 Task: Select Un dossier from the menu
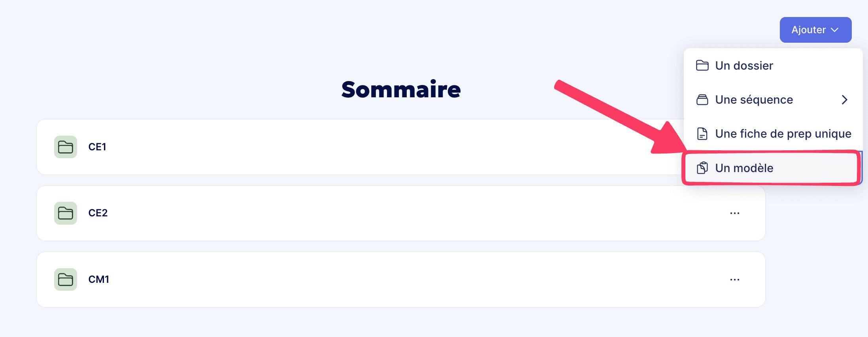click(744, 65)
